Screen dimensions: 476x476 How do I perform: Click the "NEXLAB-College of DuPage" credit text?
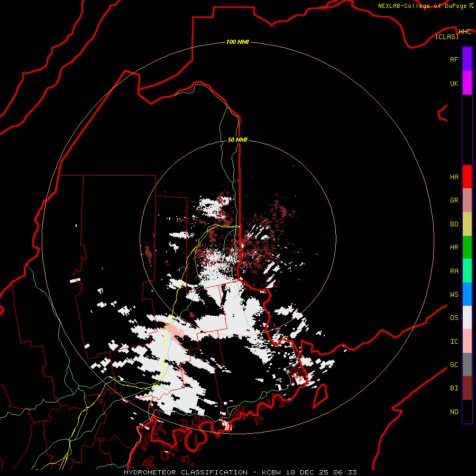(422, 6)
